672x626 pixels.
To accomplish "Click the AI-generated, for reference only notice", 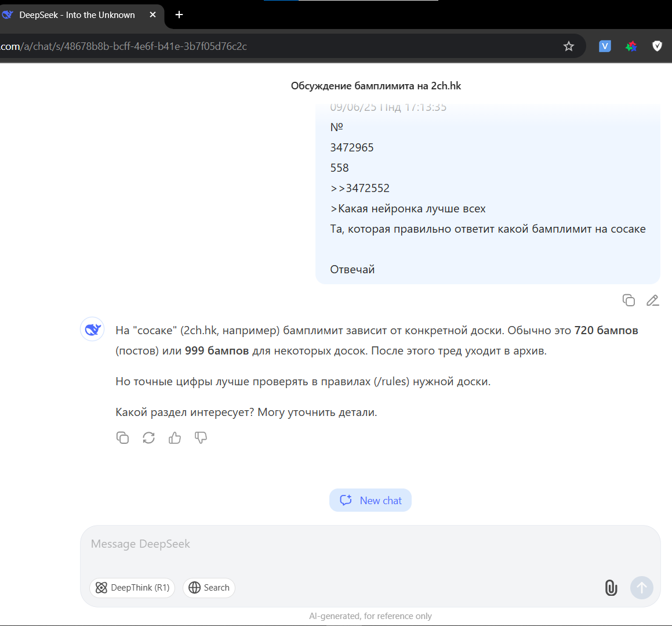I will [x=370, y=616].
